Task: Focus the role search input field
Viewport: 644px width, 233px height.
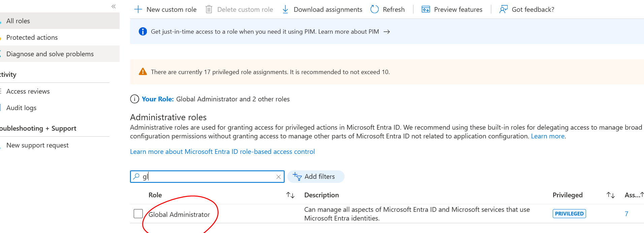Action: (207, 176)
